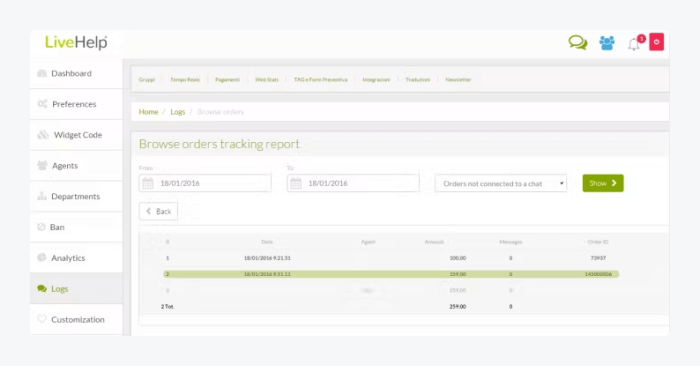Open Ban in the sidebar
This screenshot has height=366, width=700.
click(76, 227)
